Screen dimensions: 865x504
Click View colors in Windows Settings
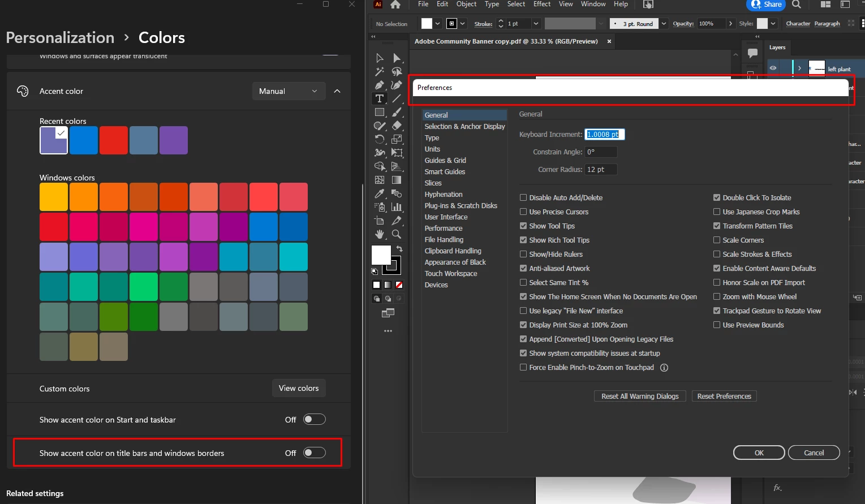point(299,388)
